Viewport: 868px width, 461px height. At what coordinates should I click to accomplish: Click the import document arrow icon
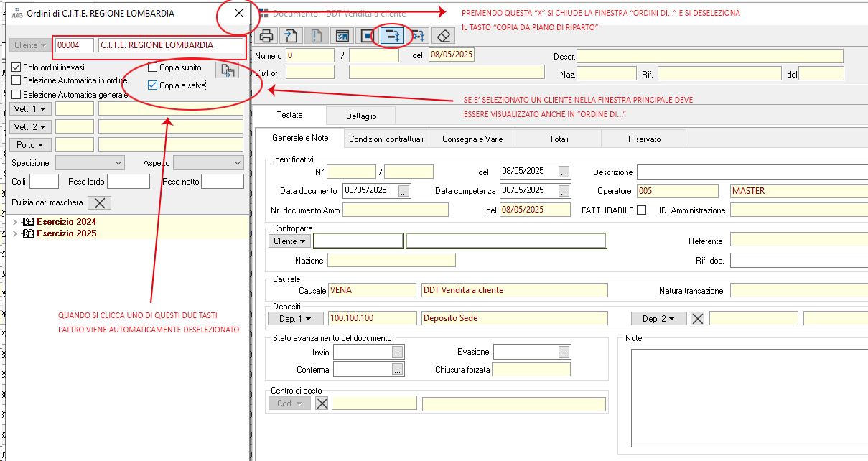click(291, 35)
